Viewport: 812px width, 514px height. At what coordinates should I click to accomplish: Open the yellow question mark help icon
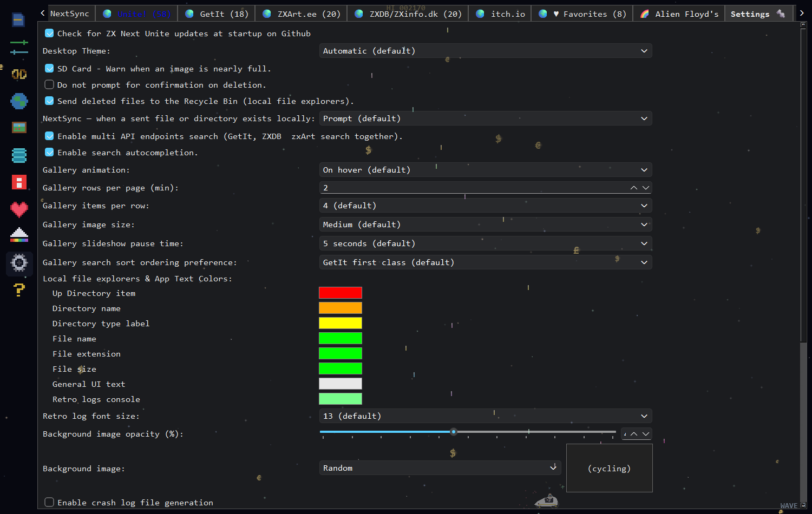[19, 289]
